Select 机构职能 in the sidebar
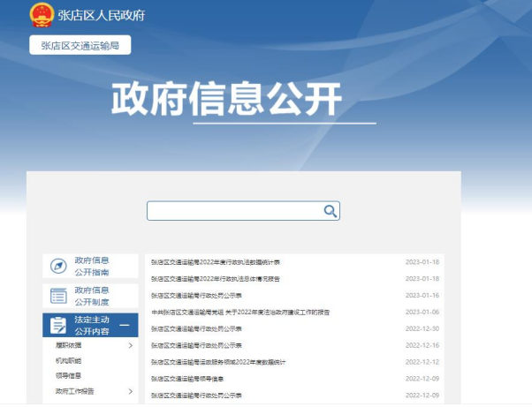This screenshot has width=532, height=407. (68, 360)
